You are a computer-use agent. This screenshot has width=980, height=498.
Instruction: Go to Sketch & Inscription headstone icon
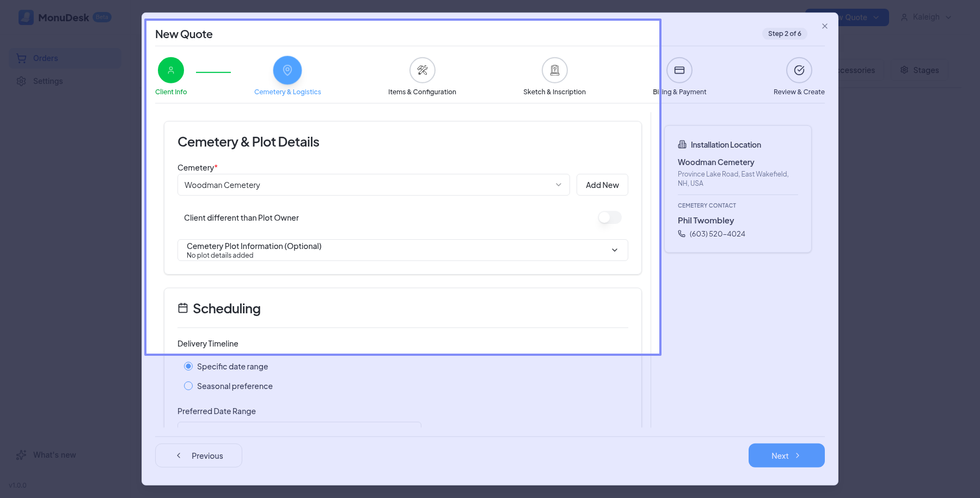pyautogui.click(x=554, y=70)
